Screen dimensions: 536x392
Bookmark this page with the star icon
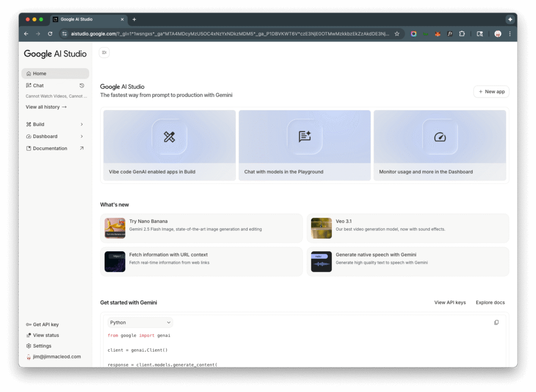[397, 33]
